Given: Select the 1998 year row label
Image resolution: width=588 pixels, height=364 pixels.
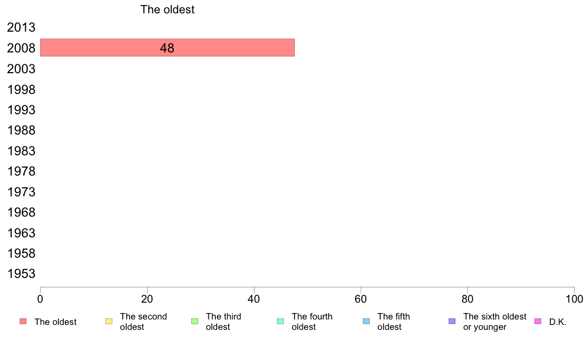Looking at the screenshot, I should point(21,90).
